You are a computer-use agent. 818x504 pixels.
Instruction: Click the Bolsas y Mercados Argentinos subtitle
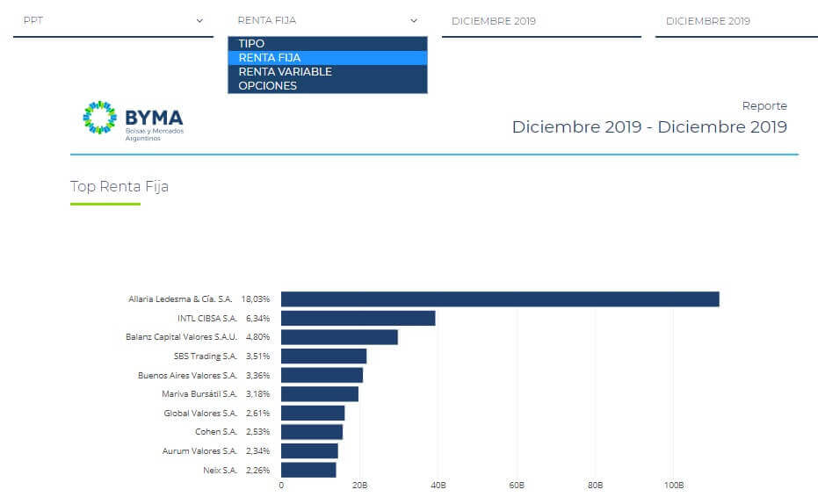tap(155, 134)
